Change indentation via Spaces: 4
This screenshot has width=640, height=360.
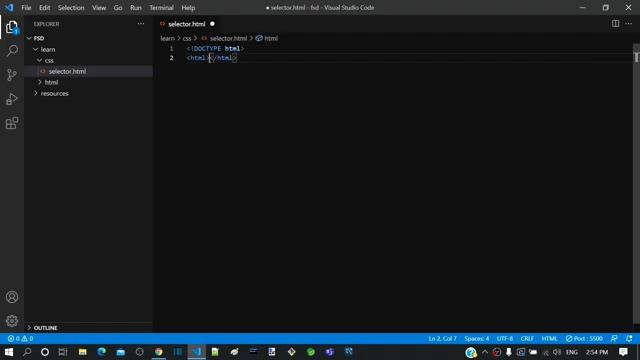point(477,339)
